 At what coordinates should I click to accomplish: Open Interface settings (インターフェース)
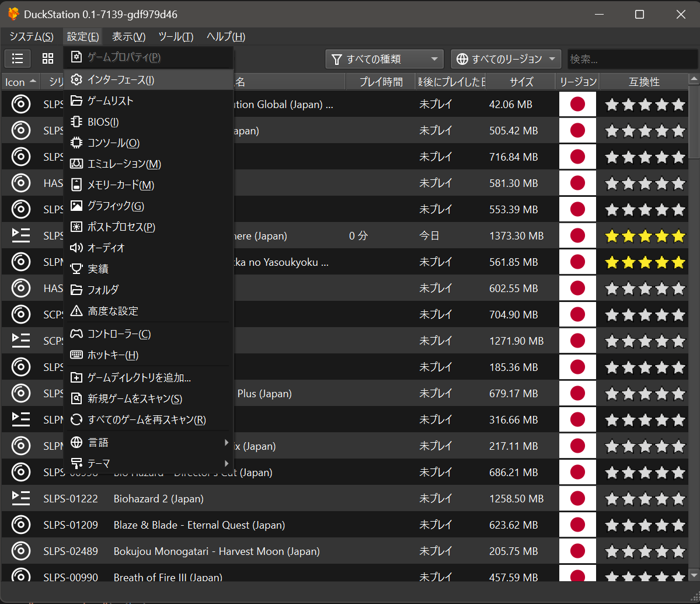point(149,80)
